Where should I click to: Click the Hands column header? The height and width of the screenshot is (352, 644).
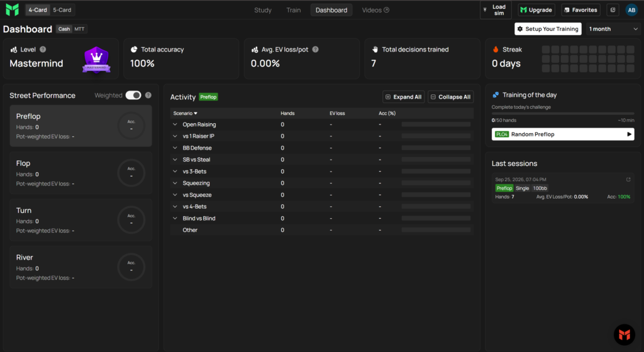coord(287,113)
